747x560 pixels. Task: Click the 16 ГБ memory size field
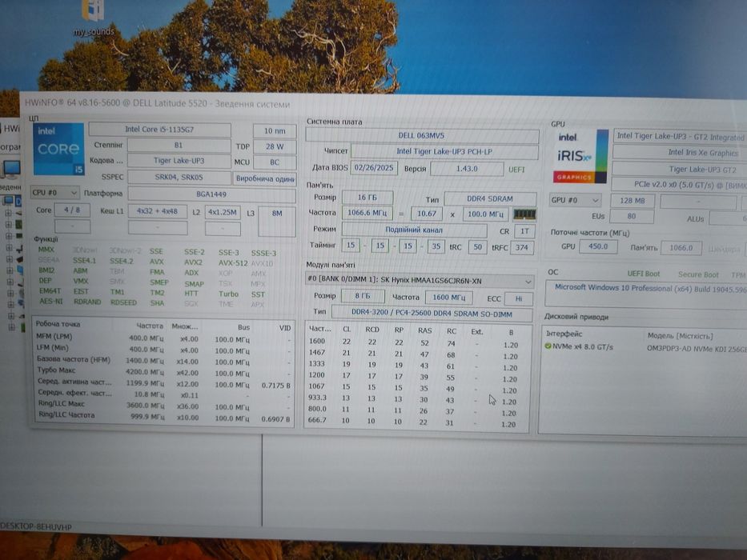pyautogui.click(x=367, y=198)
